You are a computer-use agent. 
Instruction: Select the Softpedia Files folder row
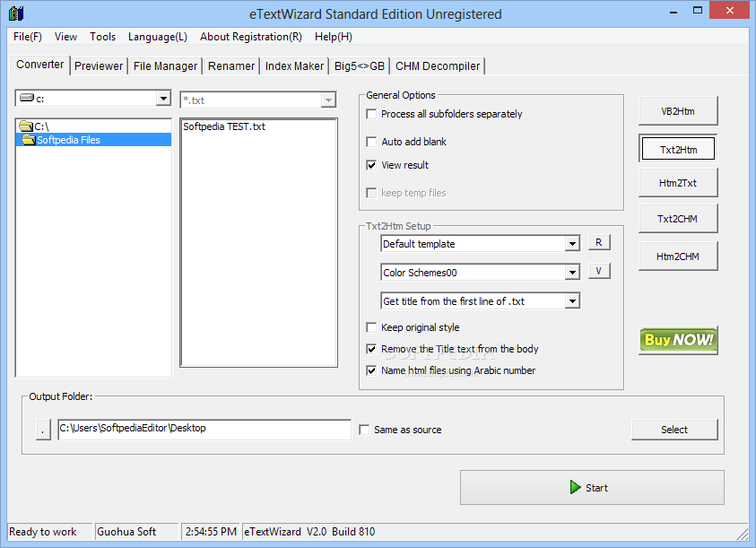pos(93,140)
